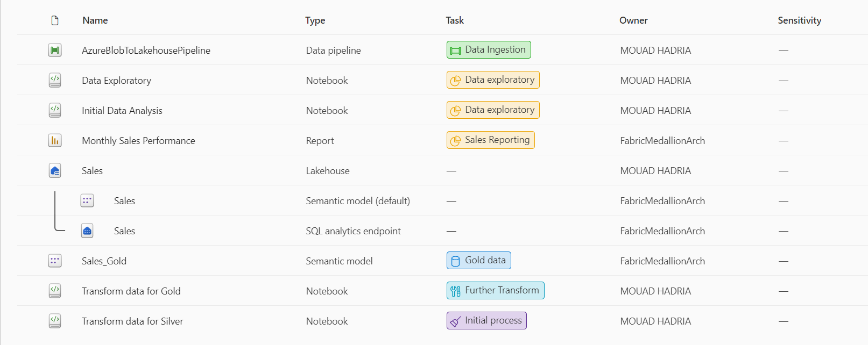
Task: Click the Semantic model icon for Sales_Gold
Action: click(54, 261)
